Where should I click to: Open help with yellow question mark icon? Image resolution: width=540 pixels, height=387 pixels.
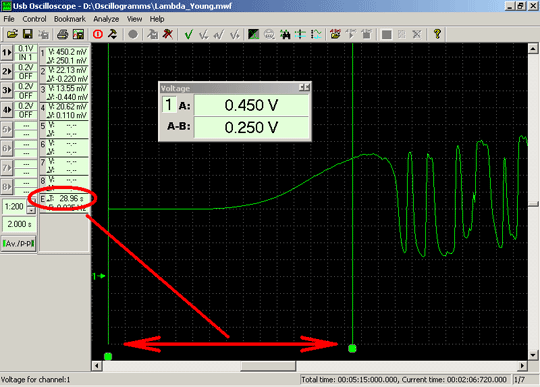(437, 34)
